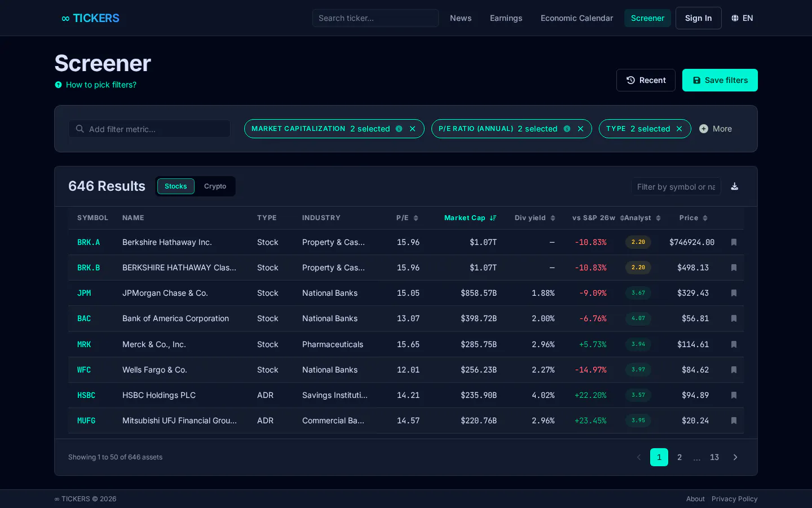The image size is (812, 508).
Task: Switch to the Stocks toggle
Action: [x=176, y=186]
